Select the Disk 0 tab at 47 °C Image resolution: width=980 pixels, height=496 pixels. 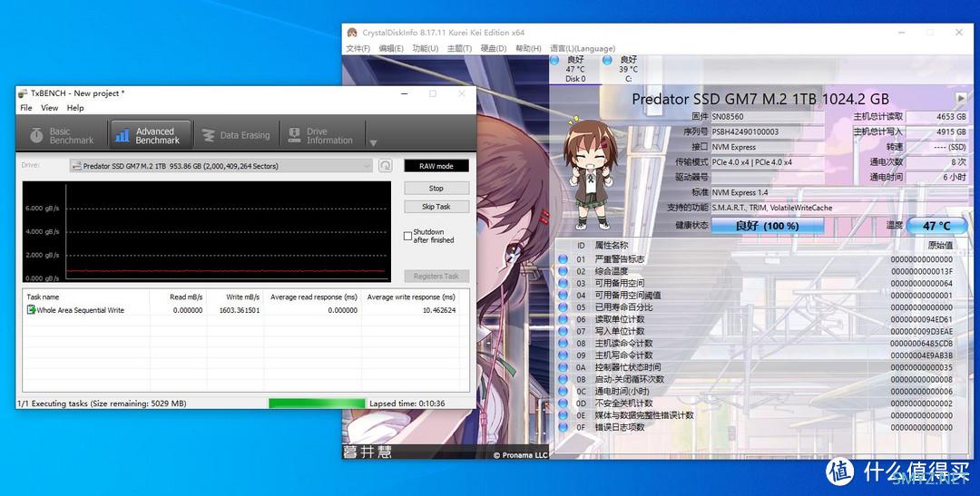575,69
